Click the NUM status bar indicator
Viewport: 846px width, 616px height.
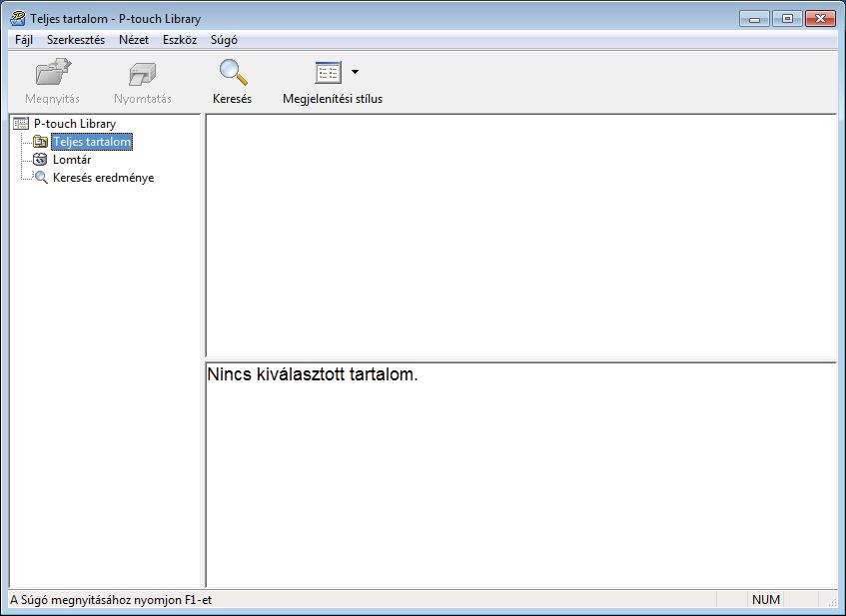tap(766, 599)
